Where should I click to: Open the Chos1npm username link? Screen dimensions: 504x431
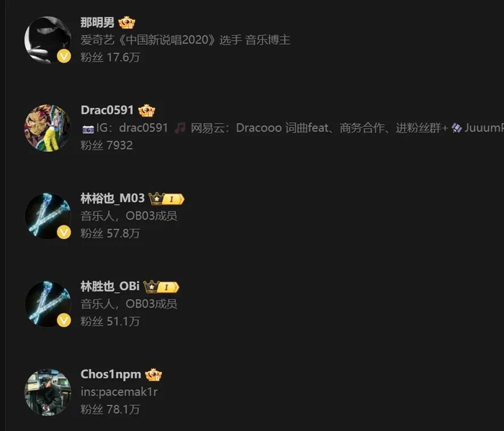point(111,374)
